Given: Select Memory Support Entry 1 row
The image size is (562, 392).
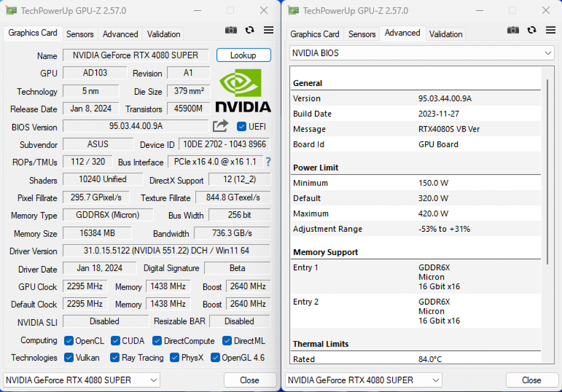Looking at the screenshot, I should (x=415, y=277).
